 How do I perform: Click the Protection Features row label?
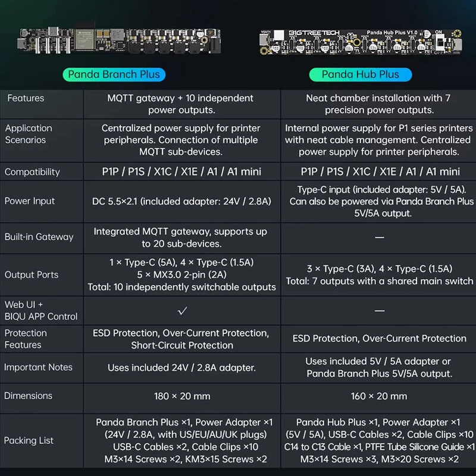click(x=26, y=339)
